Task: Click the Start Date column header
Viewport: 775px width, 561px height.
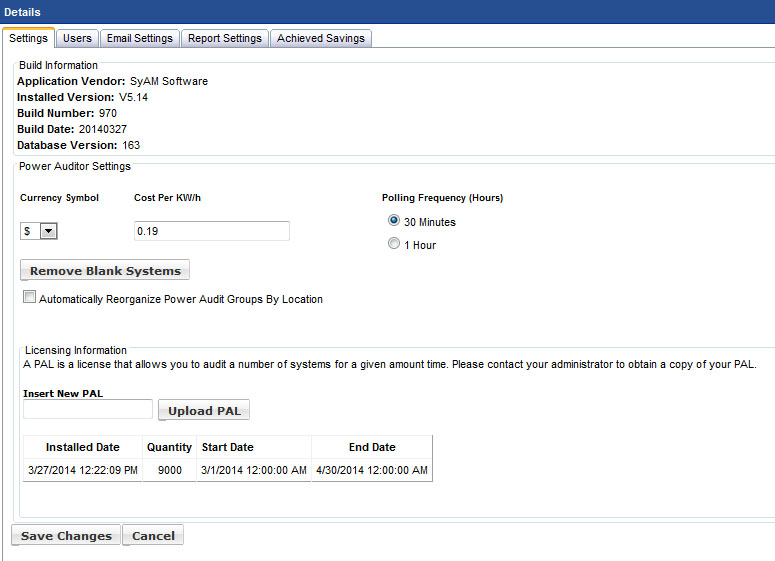Action: coord(227,447)
